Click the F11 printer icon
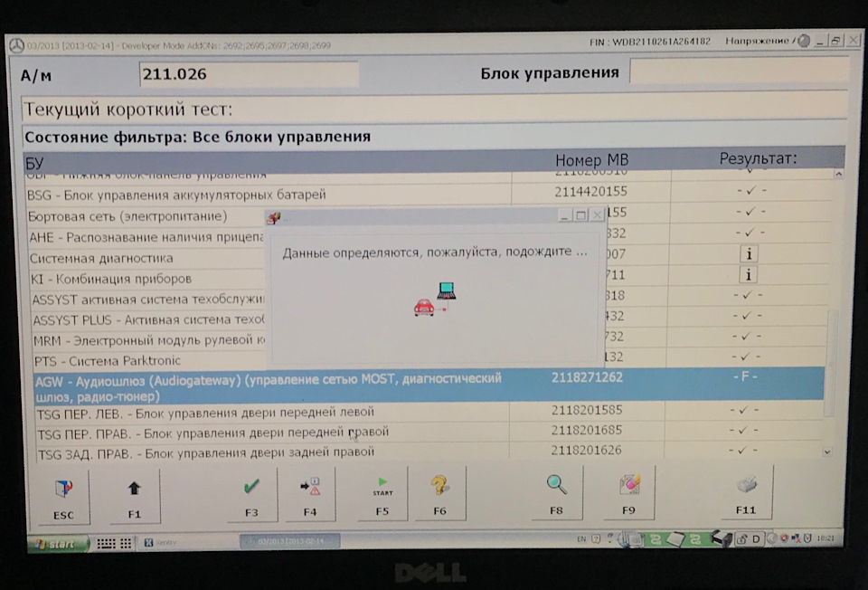Image resolution: width=868 pixels, height=590 pixels. 746,485
